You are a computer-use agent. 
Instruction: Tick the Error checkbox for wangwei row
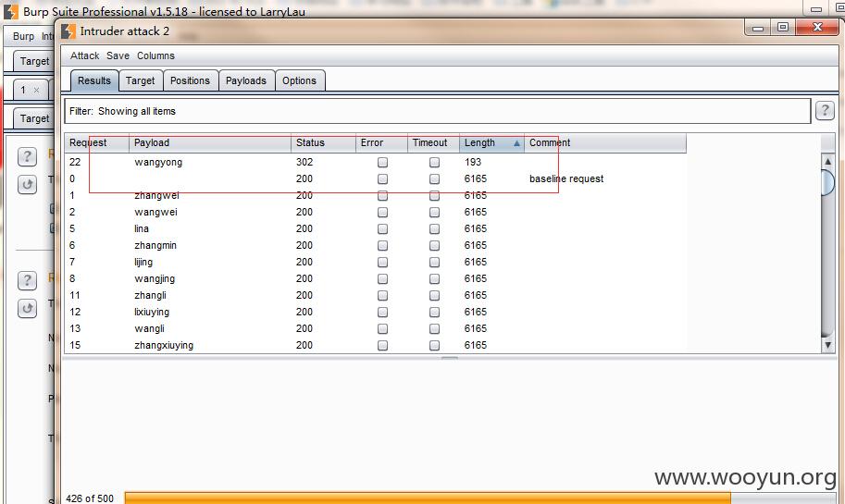click(x=382, y=212)
